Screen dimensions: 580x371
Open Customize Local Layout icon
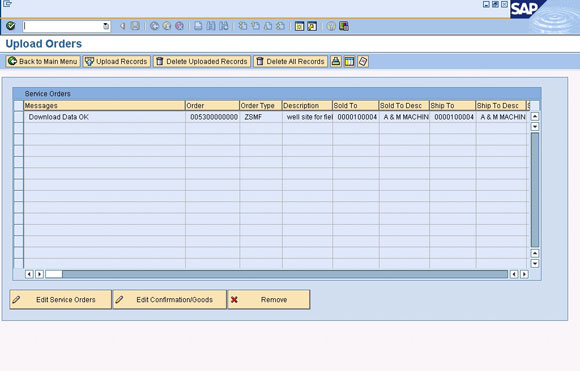tap(344, 26)
